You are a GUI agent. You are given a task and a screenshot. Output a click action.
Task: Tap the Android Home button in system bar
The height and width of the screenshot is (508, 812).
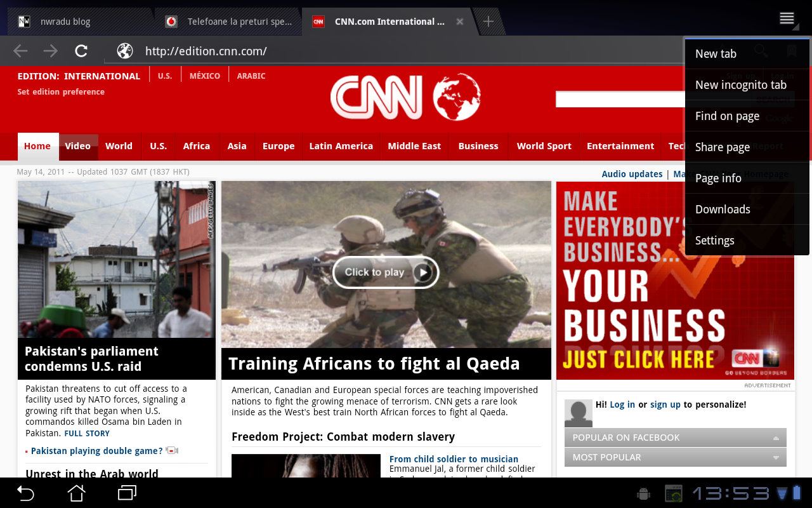(x=77, y=493)
